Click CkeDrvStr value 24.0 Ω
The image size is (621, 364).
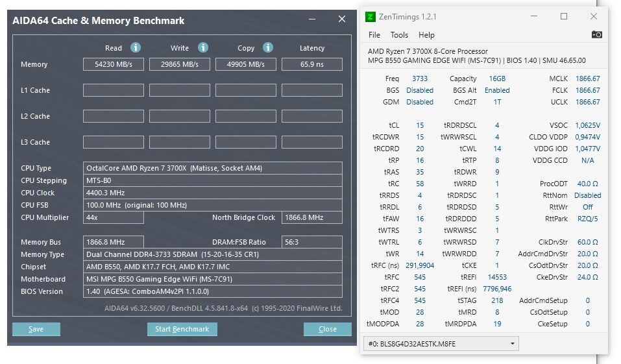point(588,277)
